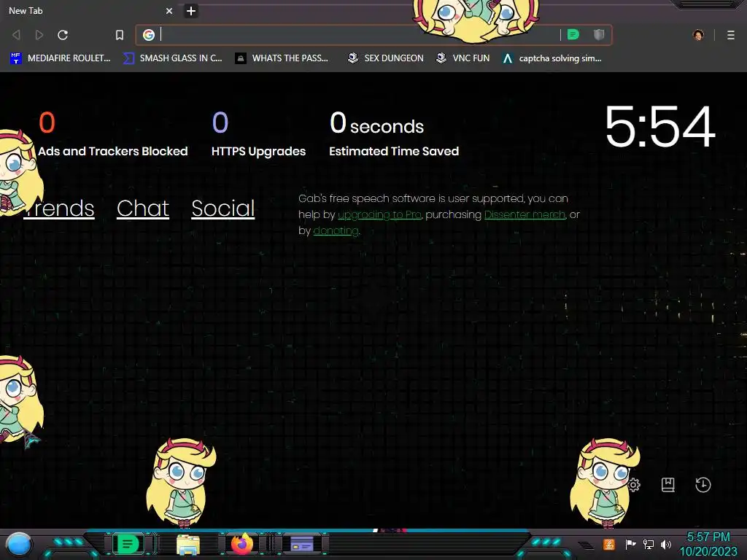Open the Action Center flag tray icon
The height and width of the screenshot is (560, 747).
(631, 544)
